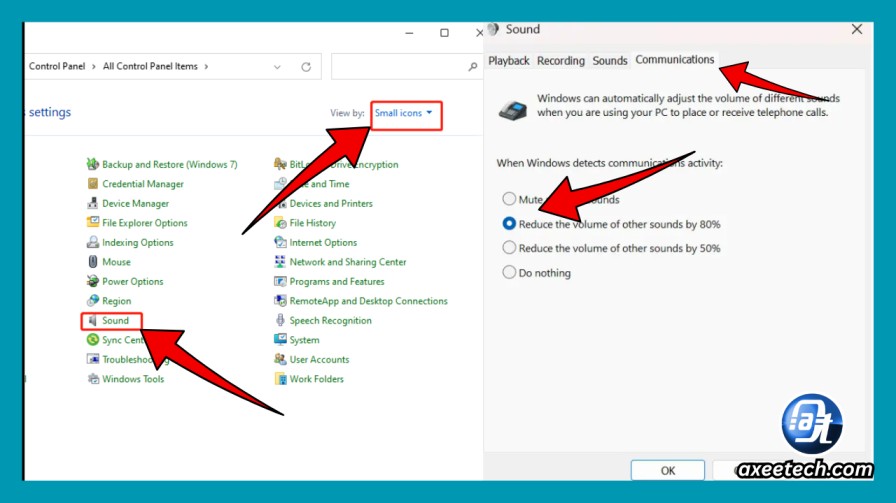Viewport: 896px width, 503px height.
Task: Open the Internet Options icon
Action: click(280, 242)
